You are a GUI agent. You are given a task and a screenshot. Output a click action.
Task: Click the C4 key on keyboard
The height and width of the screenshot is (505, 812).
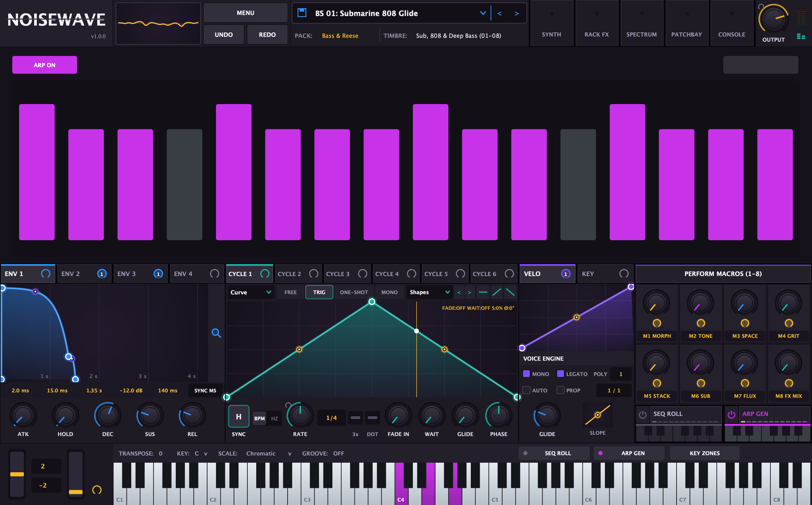pyautogui.click(x=401, y=491)
